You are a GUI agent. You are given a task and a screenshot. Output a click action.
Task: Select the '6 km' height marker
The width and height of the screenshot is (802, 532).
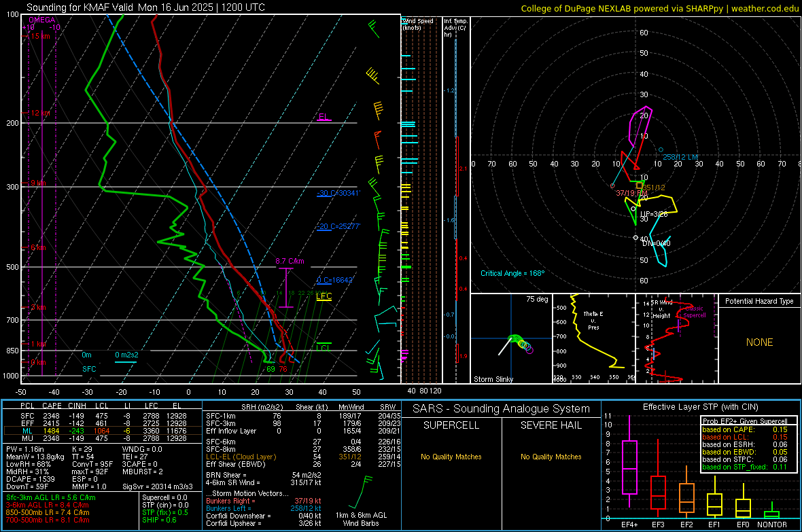(38, 247)
